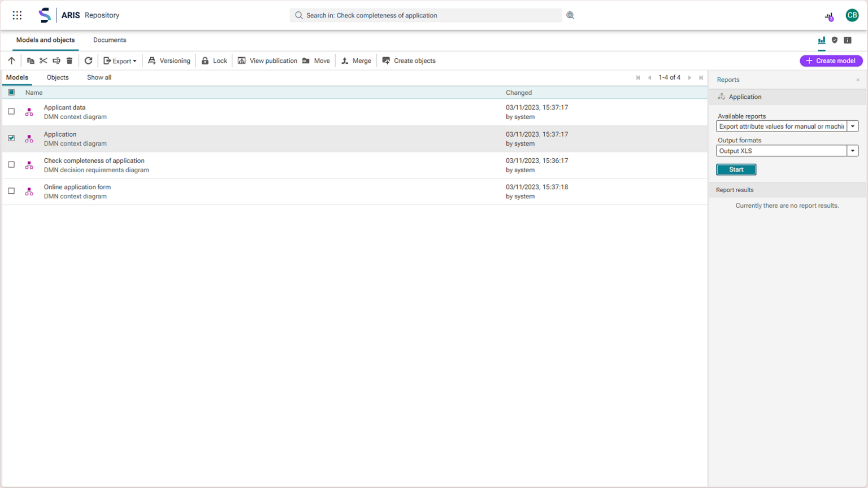Image resolution: width=868 pixels, height=488 pixels.
Task: Click the copy icon in toolbar
Action: pyautogui.click(x=31, y=60)
